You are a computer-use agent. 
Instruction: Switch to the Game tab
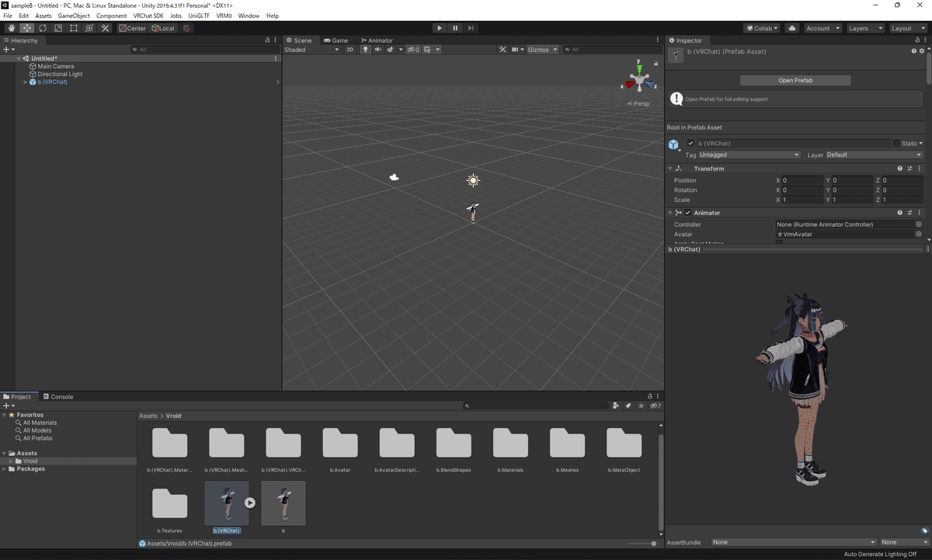point(336,40)
